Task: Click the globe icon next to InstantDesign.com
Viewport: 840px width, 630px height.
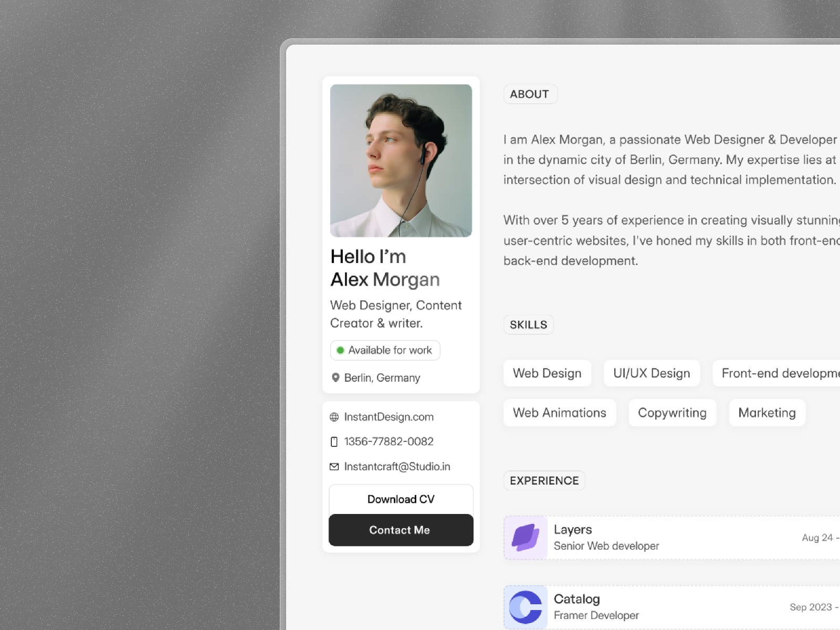Action: tap(334, 417)
